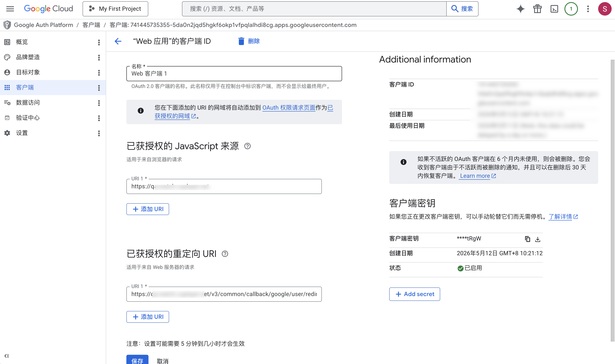Viewport: 615px width, 364px height.
Task: Click the 已启用 status text
Action: pos(473,268)
